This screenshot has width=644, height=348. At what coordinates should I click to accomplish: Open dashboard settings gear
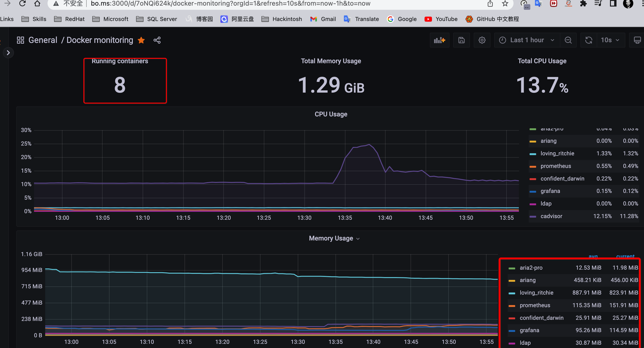(482, 40)
